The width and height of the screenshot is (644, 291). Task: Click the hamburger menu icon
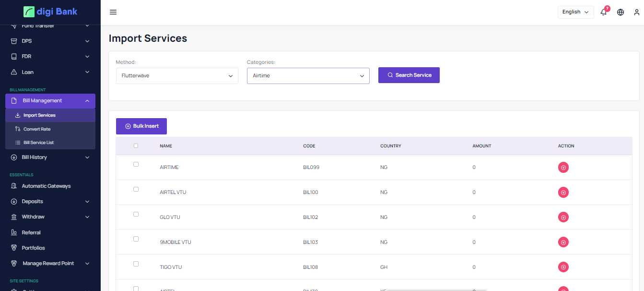coord(113,12)
